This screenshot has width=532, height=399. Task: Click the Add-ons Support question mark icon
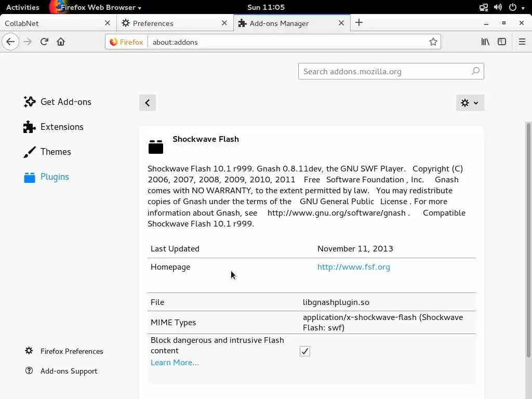tap(29, 370)
